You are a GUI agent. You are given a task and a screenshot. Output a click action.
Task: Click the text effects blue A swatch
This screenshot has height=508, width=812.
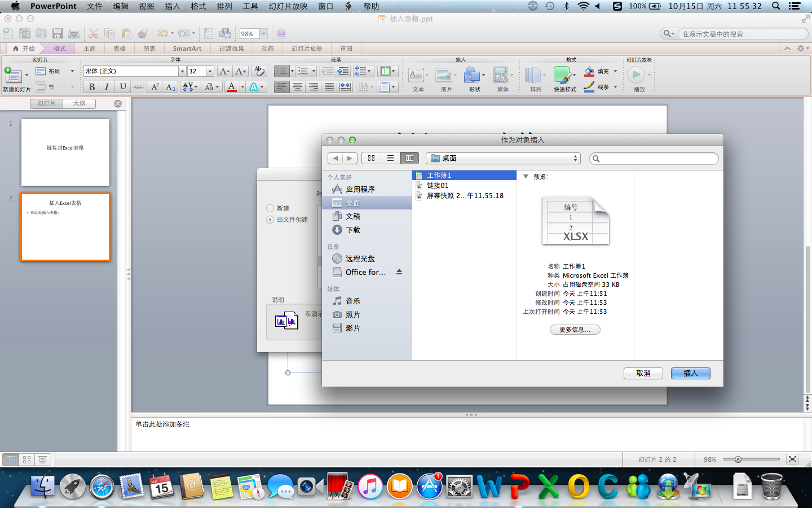tap(254, 87)
